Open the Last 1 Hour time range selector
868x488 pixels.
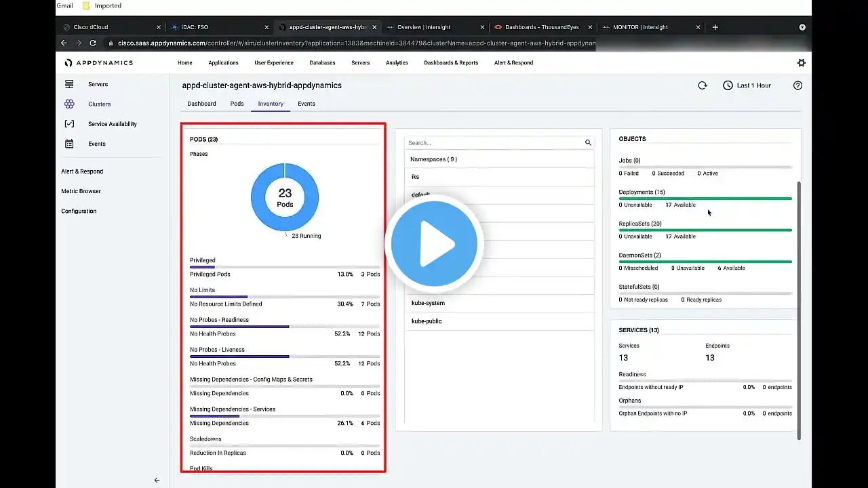pos(747,85)
